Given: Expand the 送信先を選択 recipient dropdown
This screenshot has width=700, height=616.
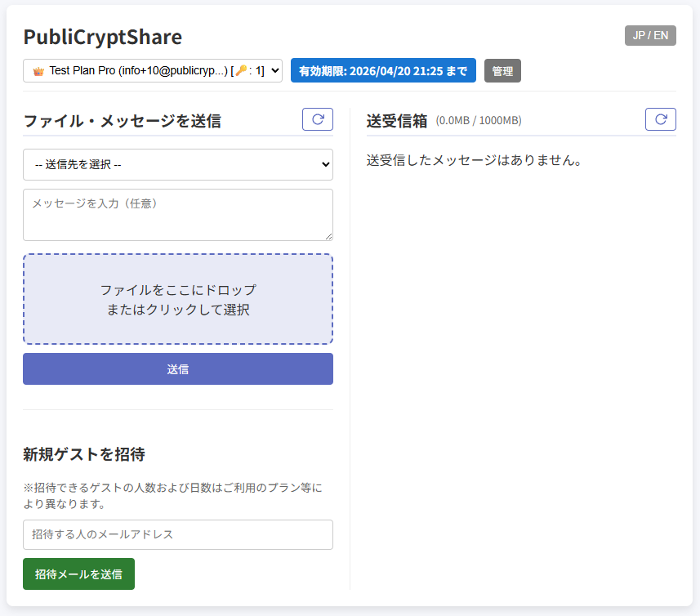Looking at the screenshot, I should click(x=178, y=164).
